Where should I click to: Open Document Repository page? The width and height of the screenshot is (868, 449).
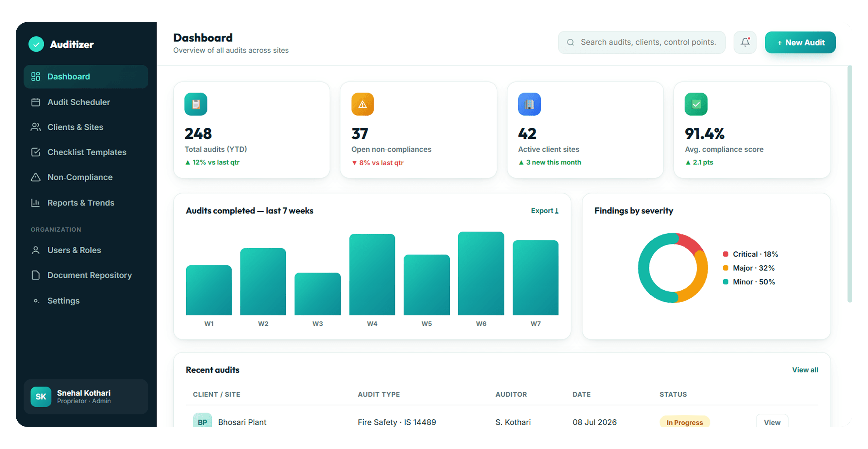[x=86, y=275]
